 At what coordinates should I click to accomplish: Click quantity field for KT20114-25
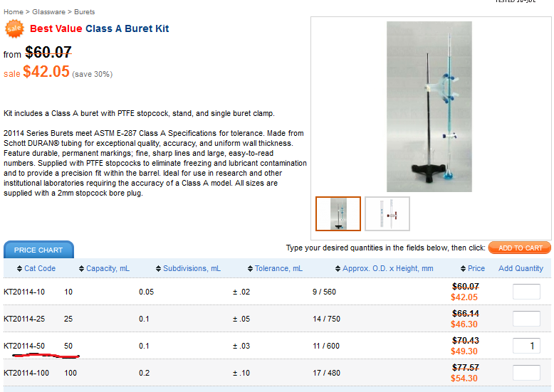pos(526,319)
